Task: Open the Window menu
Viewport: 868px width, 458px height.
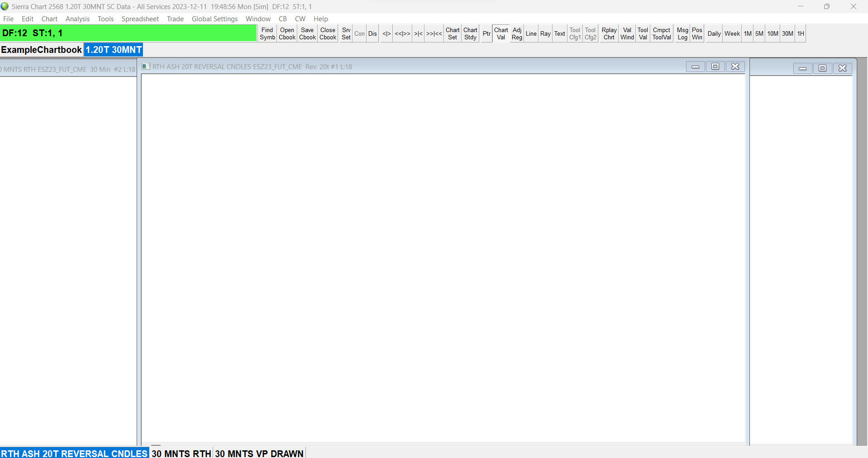Action: (x=258, y=19)
